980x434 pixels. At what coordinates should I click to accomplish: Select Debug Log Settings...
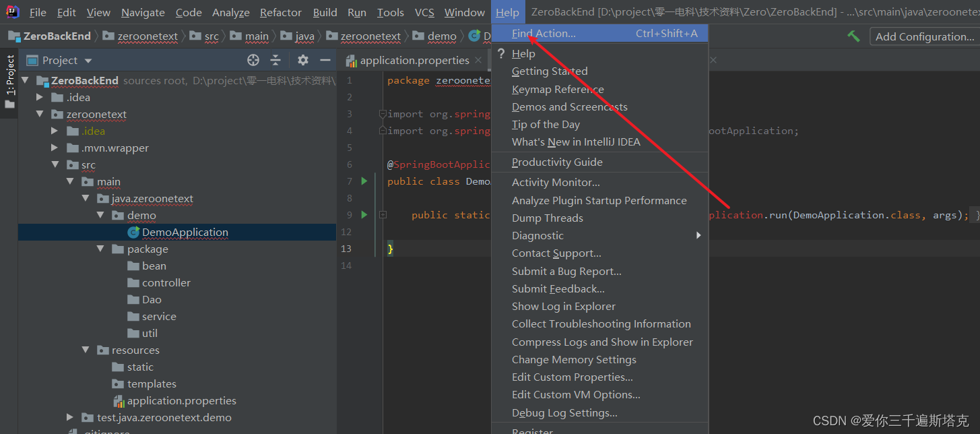pos(599,412)
